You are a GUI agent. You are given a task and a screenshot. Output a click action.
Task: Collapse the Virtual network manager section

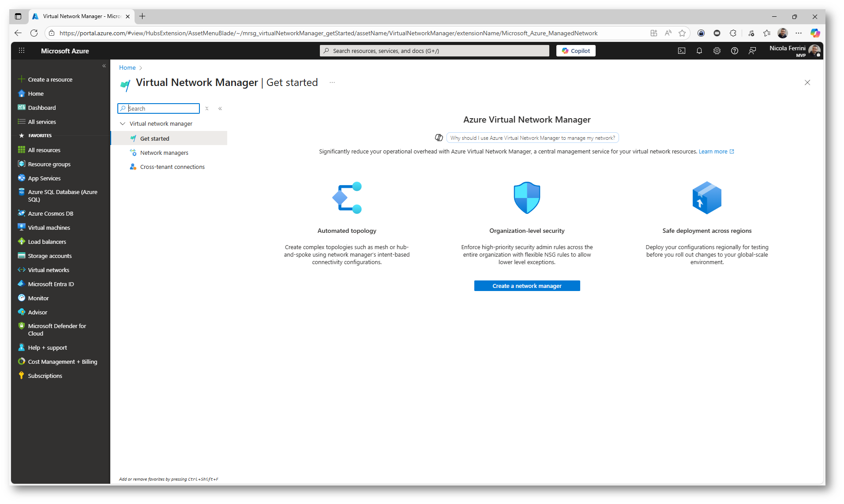(x=123, y=123)
